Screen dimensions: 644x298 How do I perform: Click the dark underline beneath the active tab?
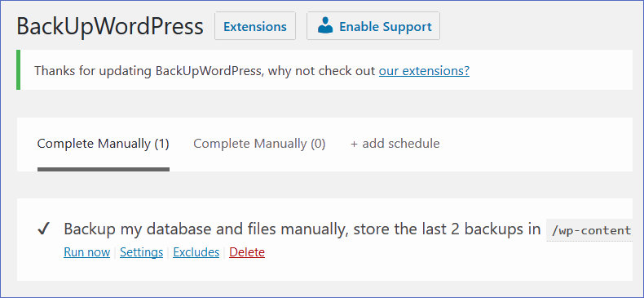tap(104, 169)
